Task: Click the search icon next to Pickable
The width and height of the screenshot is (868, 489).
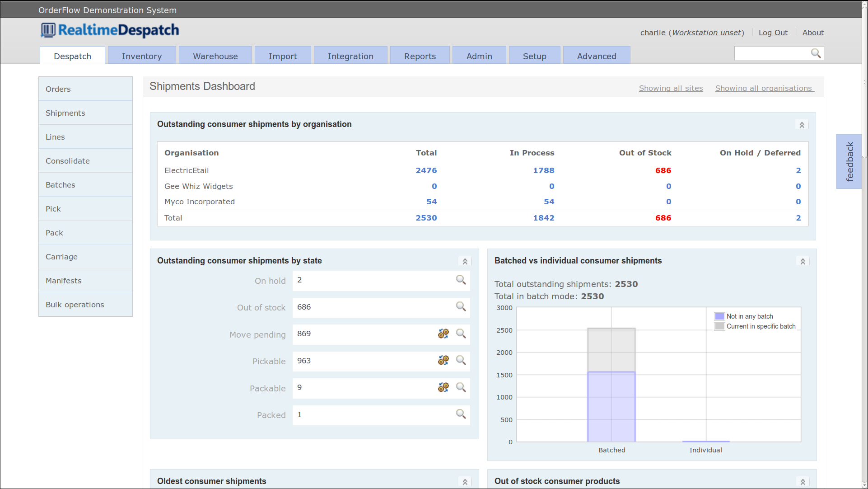Action: click(x=462, y=361)
